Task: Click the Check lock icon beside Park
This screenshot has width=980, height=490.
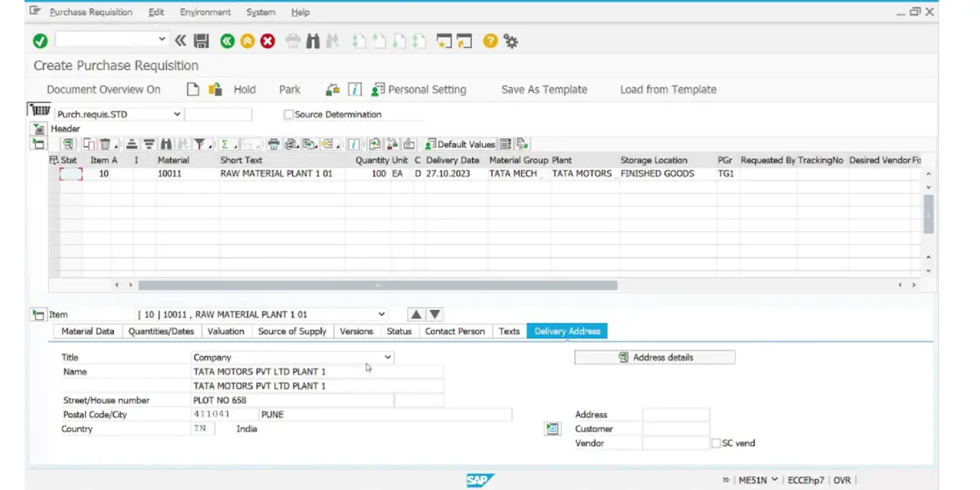Action: click(332, 89)
